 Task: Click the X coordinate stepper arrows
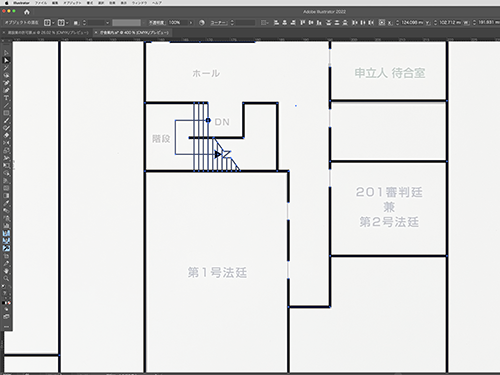tap(397, 23)
